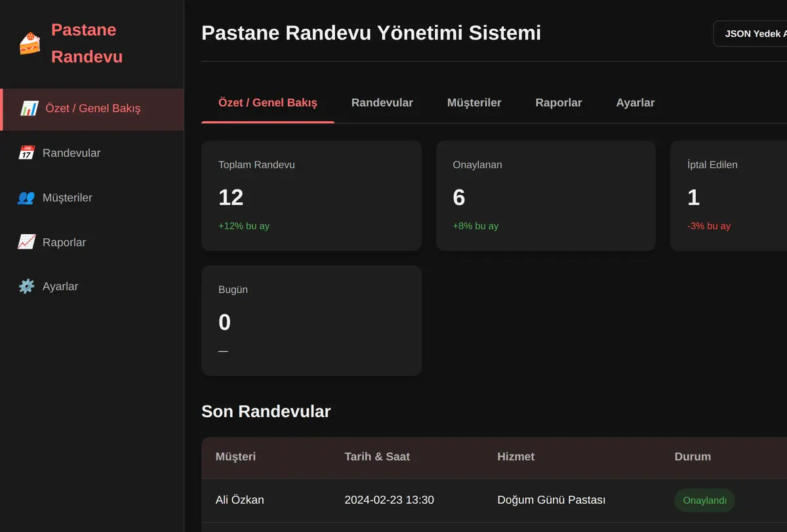Screen dimensions: 787x532
Task: Click the Bugün card label
Action: click(233, 289)
